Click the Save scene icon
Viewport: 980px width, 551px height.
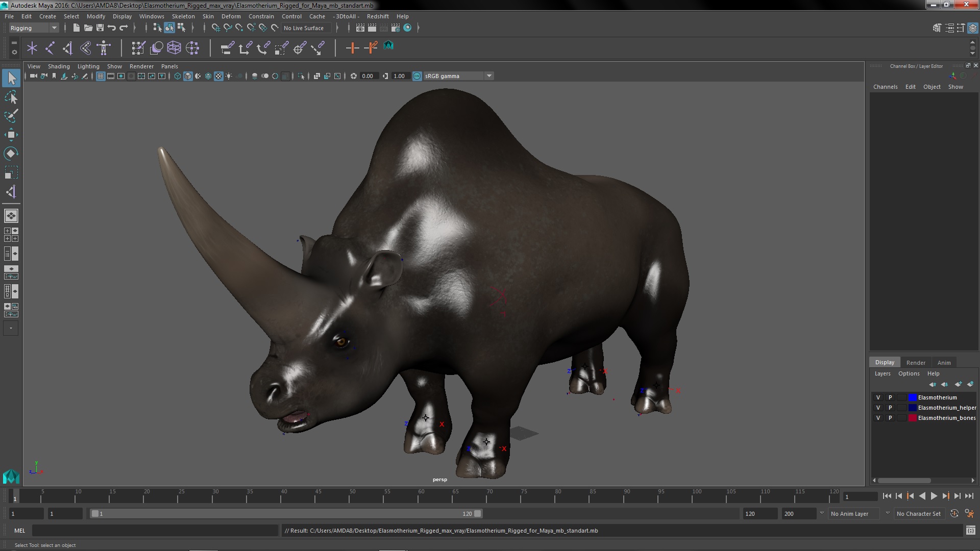(x=100, y=28)
